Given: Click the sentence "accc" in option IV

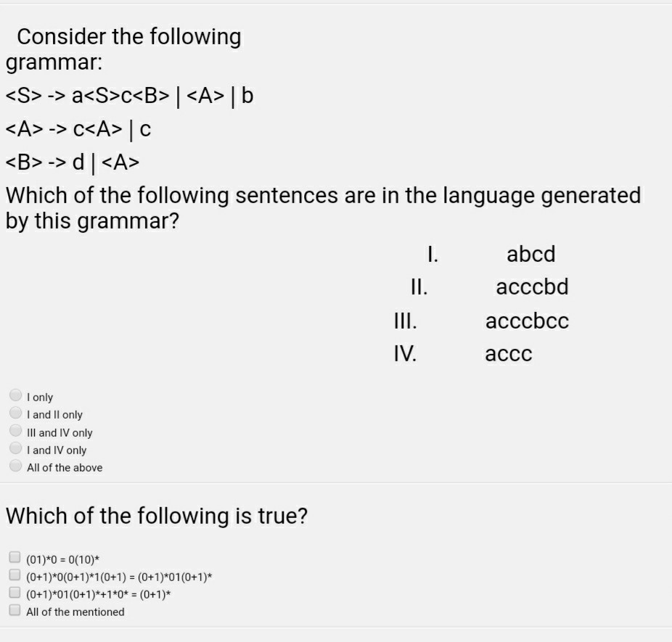Looking at the screenshot, I should [509, 353].
